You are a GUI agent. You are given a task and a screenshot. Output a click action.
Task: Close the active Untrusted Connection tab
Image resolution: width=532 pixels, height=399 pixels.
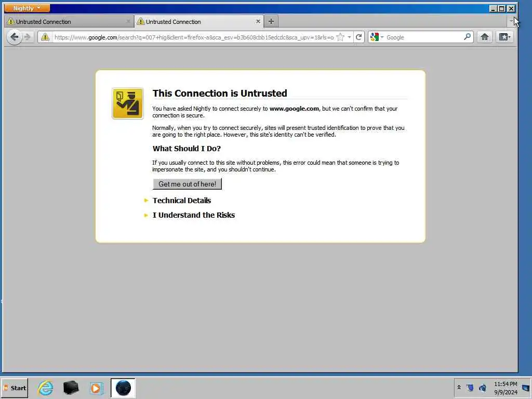click(x=258, y=21)
